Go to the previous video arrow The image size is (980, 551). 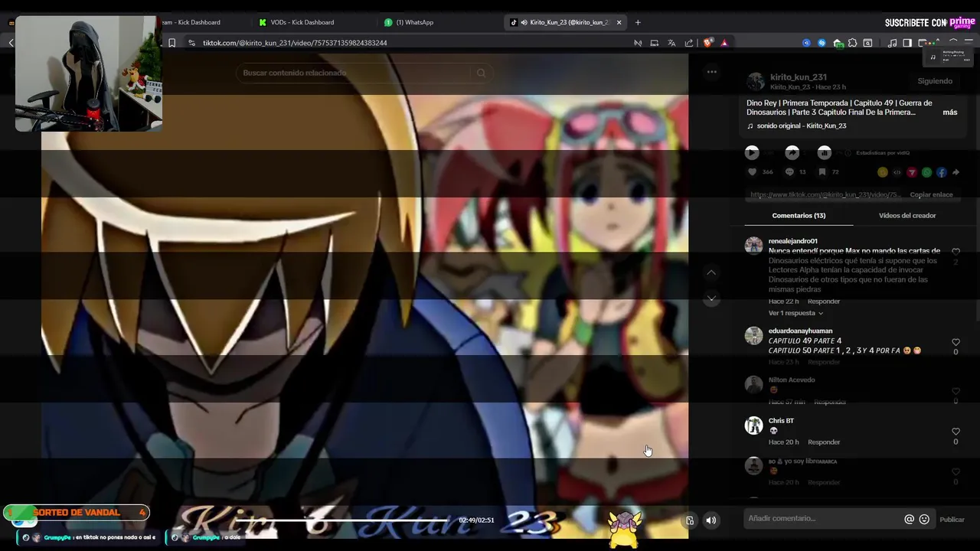[711, 272]
